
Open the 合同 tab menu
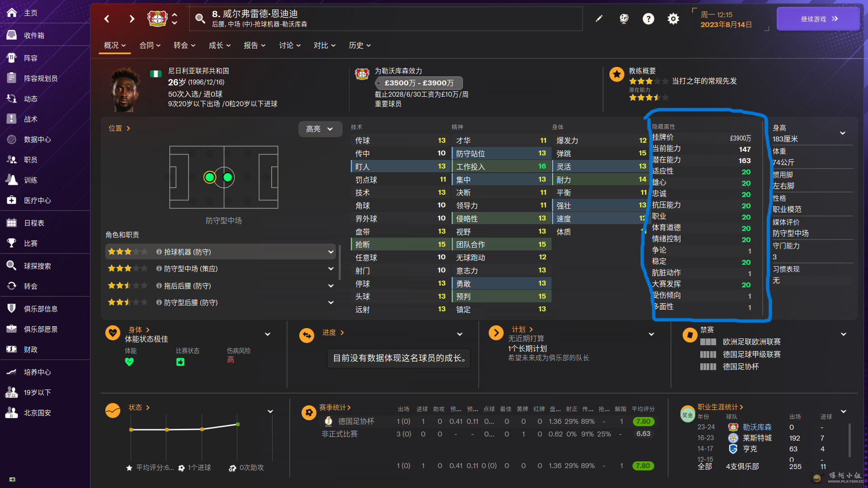[150, 45]
